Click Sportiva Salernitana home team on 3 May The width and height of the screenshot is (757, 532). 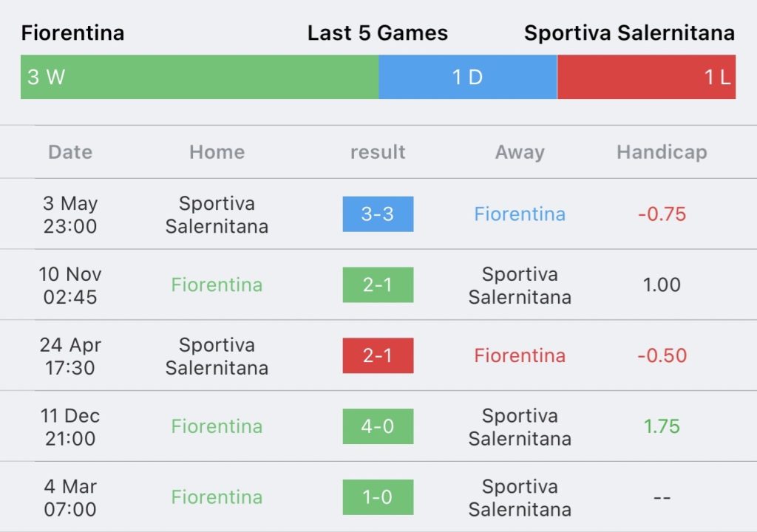[217, 214]
